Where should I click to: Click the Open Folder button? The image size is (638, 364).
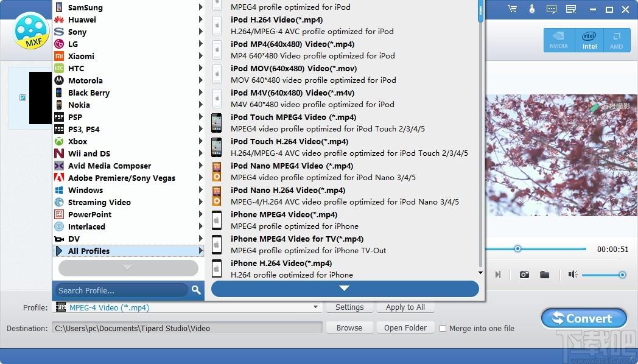tap(405, 327)
